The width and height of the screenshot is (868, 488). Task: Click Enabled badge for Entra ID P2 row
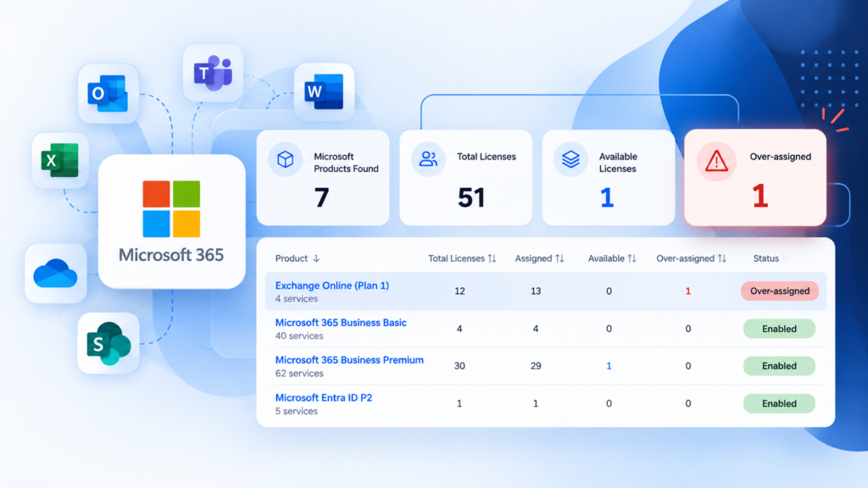click(780, 403)
